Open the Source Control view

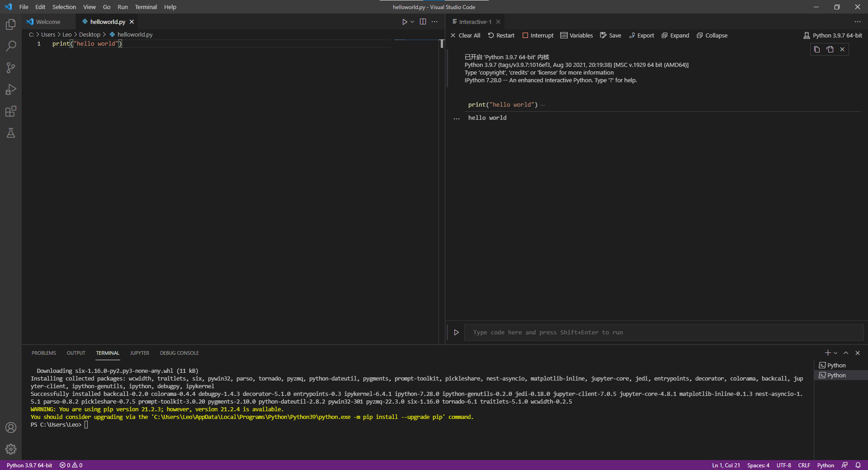pyautogui.click(x=11, y=68)
